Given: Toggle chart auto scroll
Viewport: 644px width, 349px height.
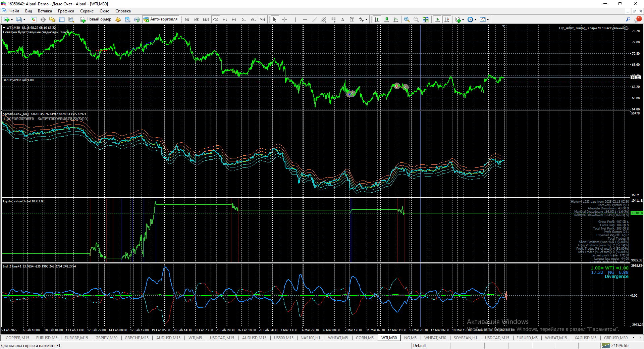Looking at the screenshot, I should click(437, 19).
